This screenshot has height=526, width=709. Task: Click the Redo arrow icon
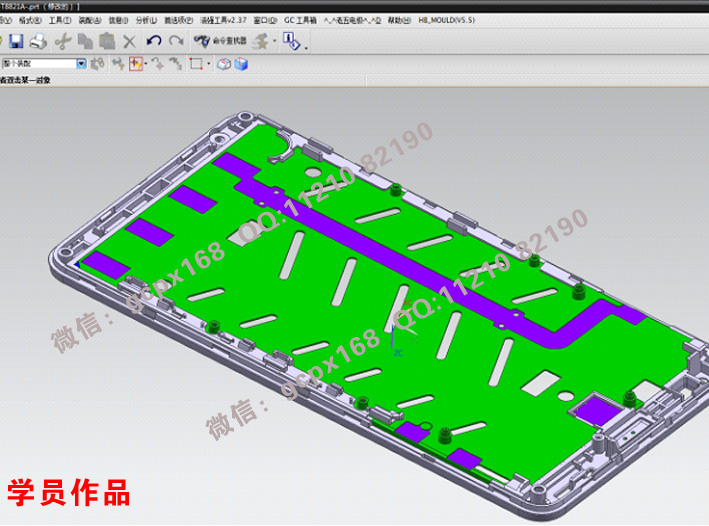(176, 41)
